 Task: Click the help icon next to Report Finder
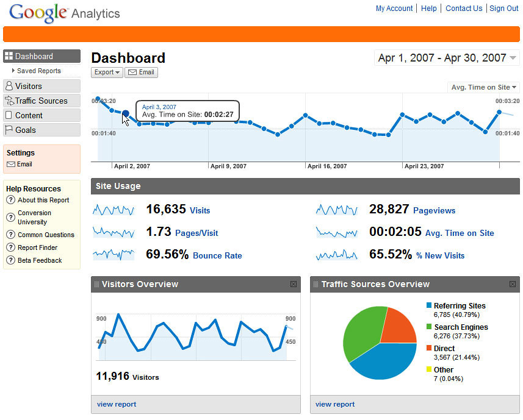click(x=10, y=247)
